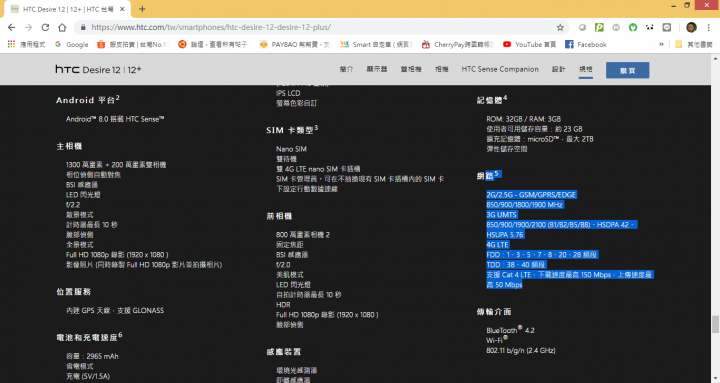Open a new browser tab

142,9
